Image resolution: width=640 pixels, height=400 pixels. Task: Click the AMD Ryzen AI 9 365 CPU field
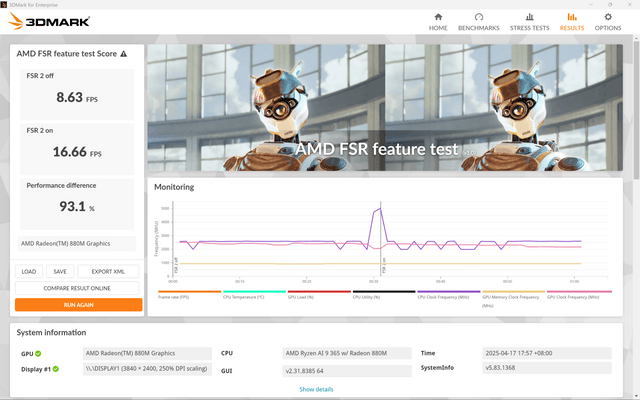coord(347,353)
